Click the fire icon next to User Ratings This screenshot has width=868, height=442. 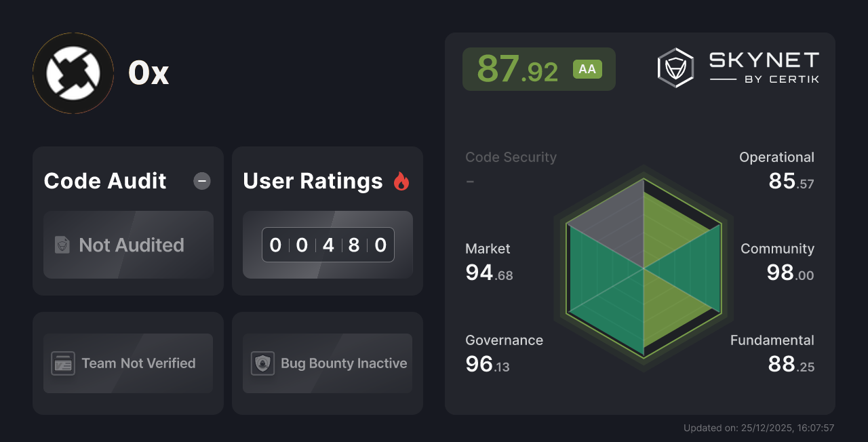coord(401,180)
